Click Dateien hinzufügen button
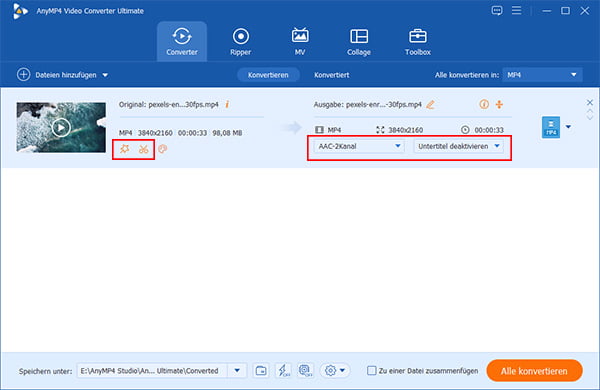The image size is (600, 390). click(62, 75)
